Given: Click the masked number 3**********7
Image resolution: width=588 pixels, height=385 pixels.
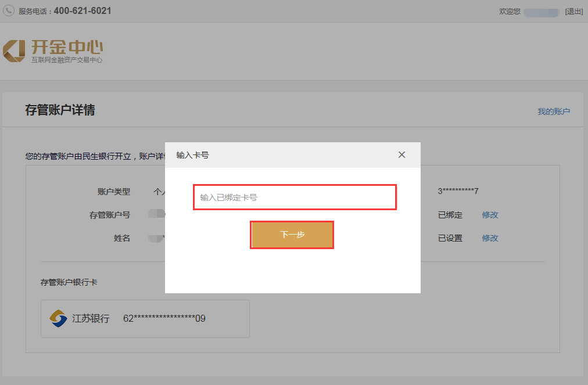Looking at the screenshot, I should 458,191.
